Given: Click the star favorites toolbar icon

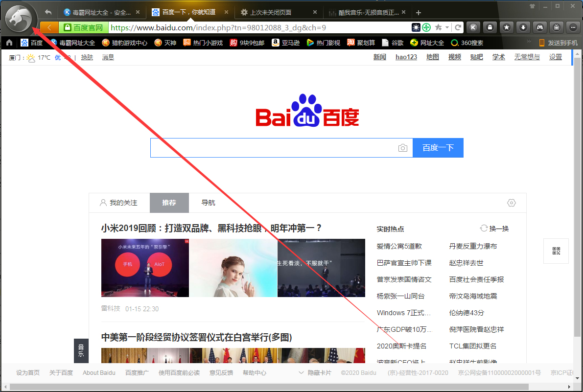Looking at the screenshot, I should point(506,27).
